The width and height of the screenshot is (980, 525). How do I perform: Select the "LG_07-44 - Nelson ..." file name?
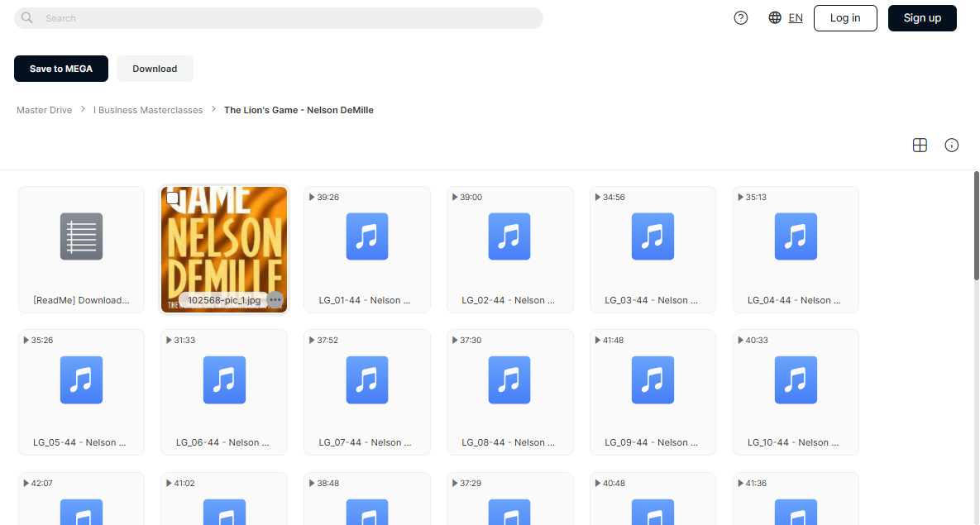(365, 442)
